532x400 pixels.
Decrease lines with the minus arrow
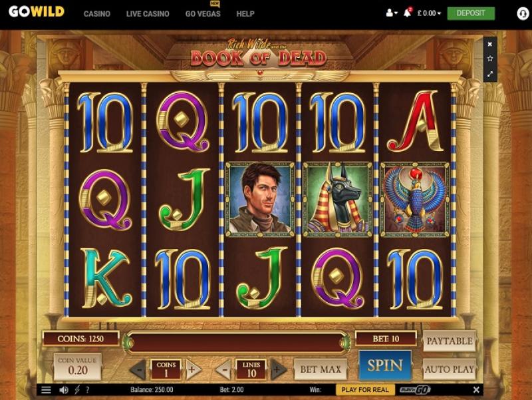pyautogui.click(x=224, y=370)
